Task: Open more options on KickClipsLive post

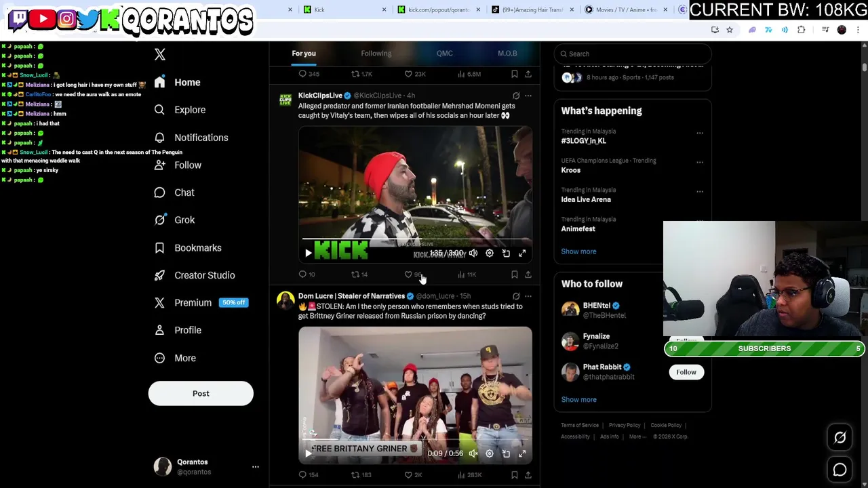Action: click(x=528, y=96)
